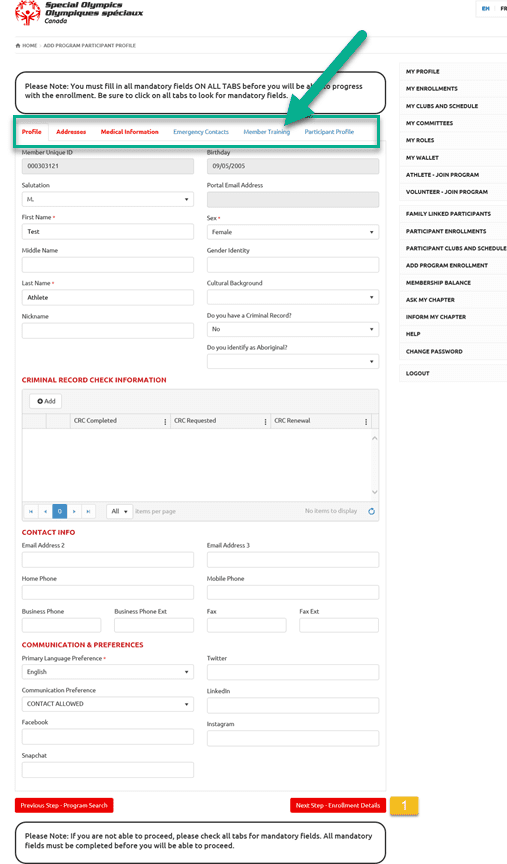The width and height of the screenshot is (507, 864).
Task: Click the Gender Identity field
Action: click(x=293, y=264)
